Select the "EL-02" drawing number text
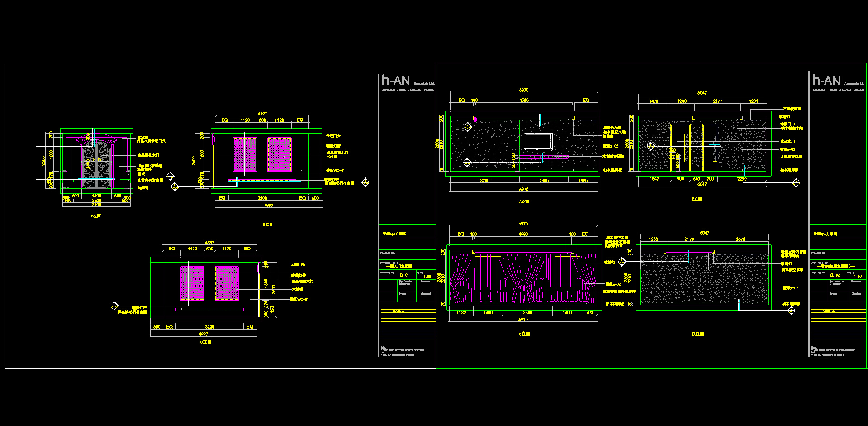868x426 pixels. pos(835,275)
